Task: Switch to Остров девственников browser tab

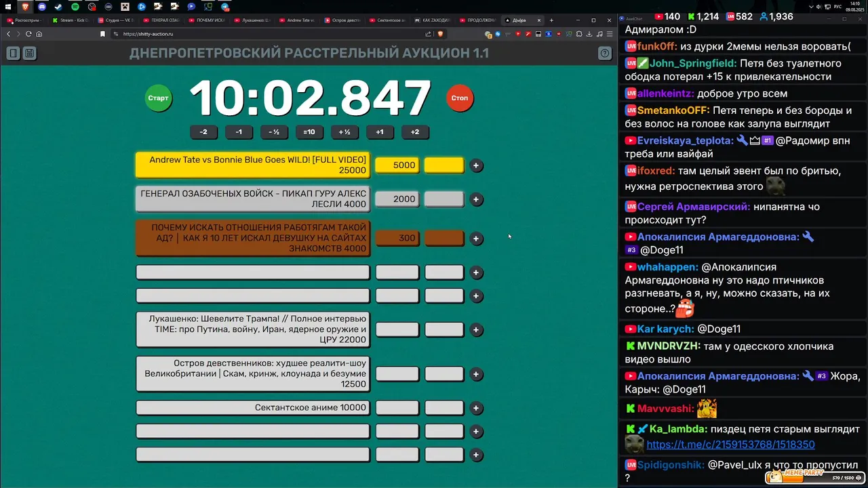Action: click(x=342, y=20)
